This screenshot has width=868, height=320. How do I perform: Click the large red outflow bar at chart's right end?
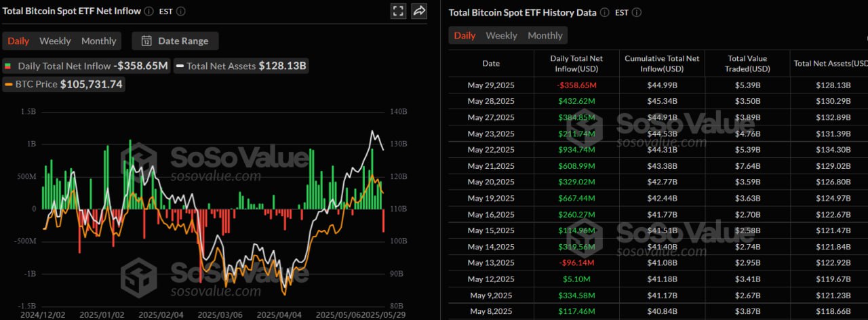point(383,220)
